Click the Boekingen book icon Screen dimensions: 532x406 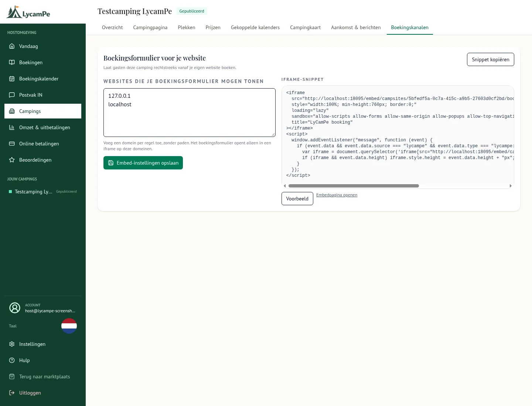(x=12, y=62)
